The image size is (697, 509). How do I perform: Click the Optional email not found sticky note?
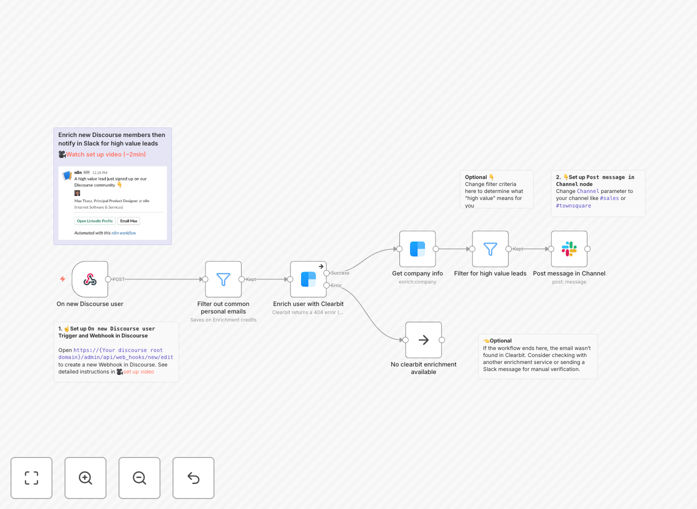[538, 357]
